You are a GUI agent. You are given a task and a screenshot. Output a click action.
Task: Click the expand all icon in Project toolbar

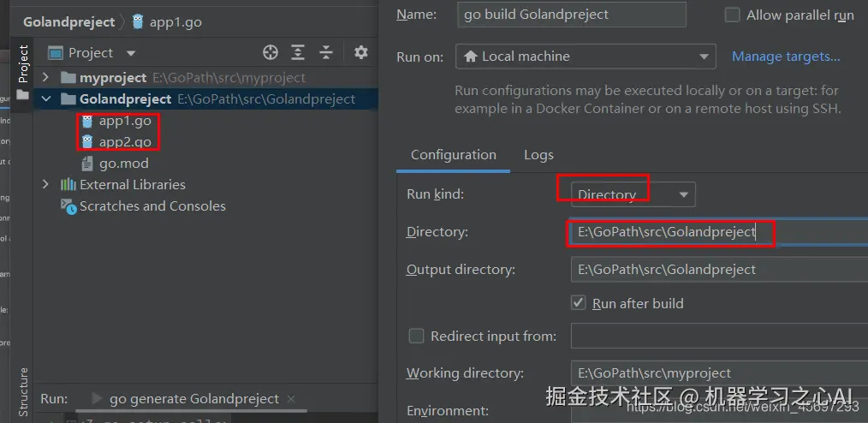click(298, 53)
